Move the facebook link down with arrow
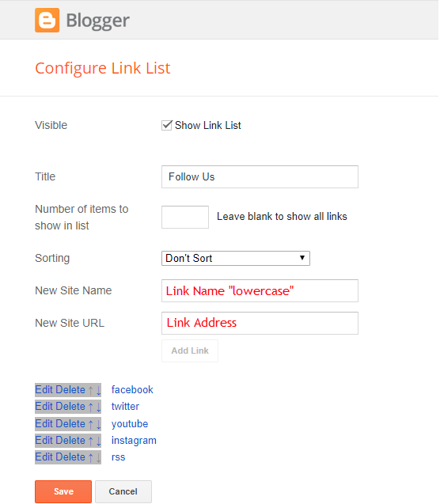 click(98, 391)
